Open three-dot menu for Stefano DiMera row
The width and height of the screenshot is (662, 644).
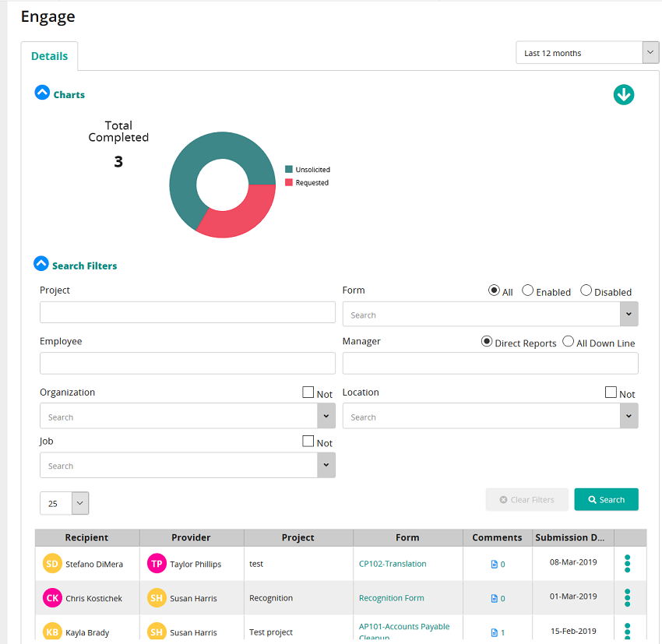click(628, 564)
